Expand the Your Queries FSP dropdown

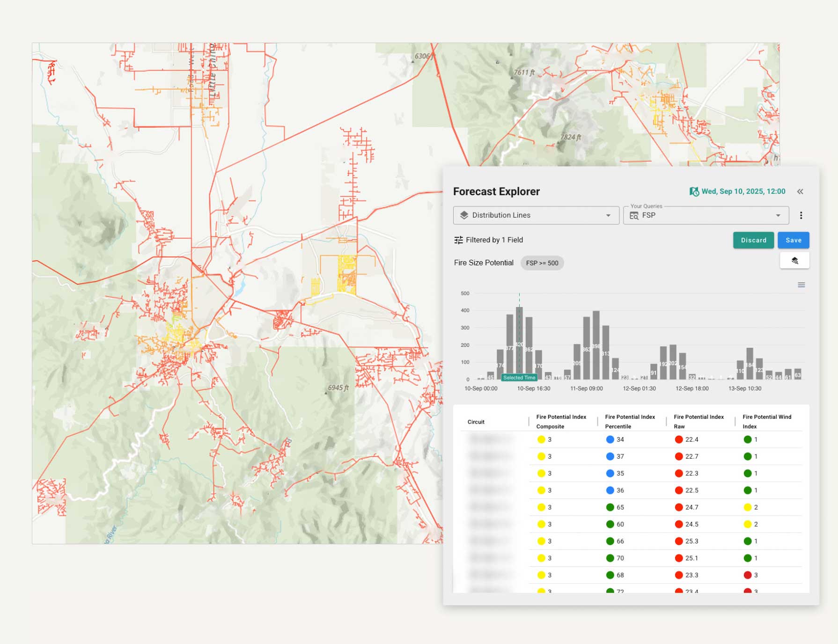click(x=778, y=215)
